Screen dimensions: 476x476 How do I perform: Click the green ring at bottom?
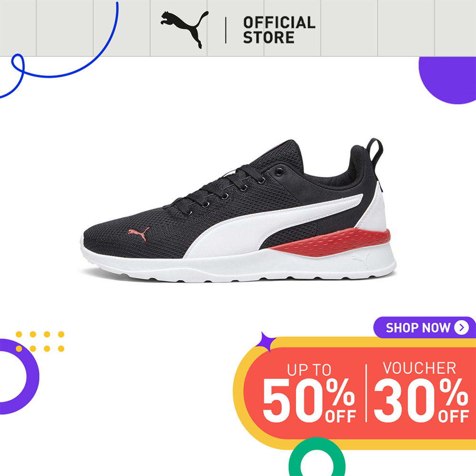tap(317, 456)
